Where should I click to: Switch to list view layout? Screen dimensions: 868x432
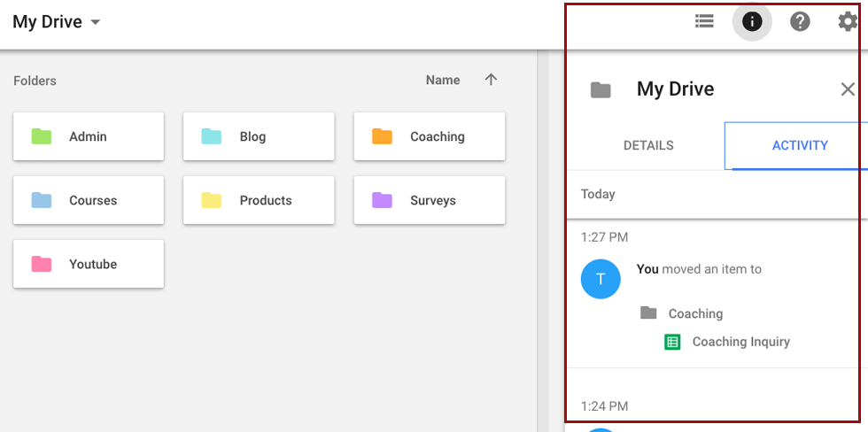tap(704, 21)
